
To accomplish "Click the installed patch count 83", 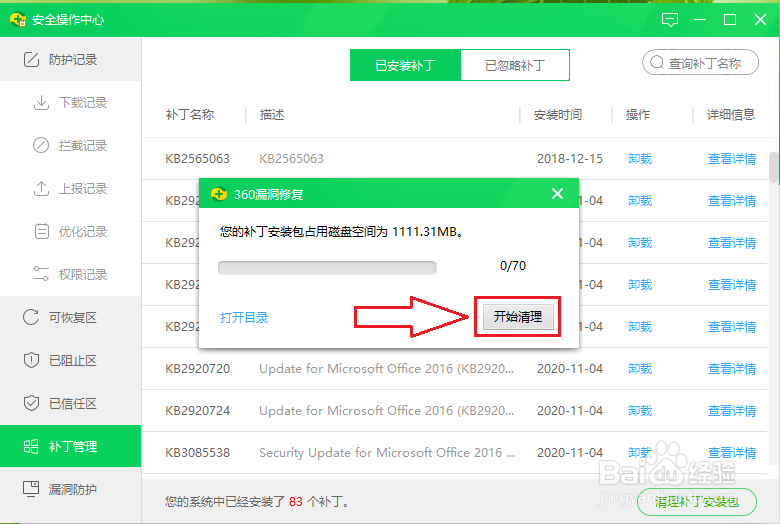I will click(x=295, y=501).
